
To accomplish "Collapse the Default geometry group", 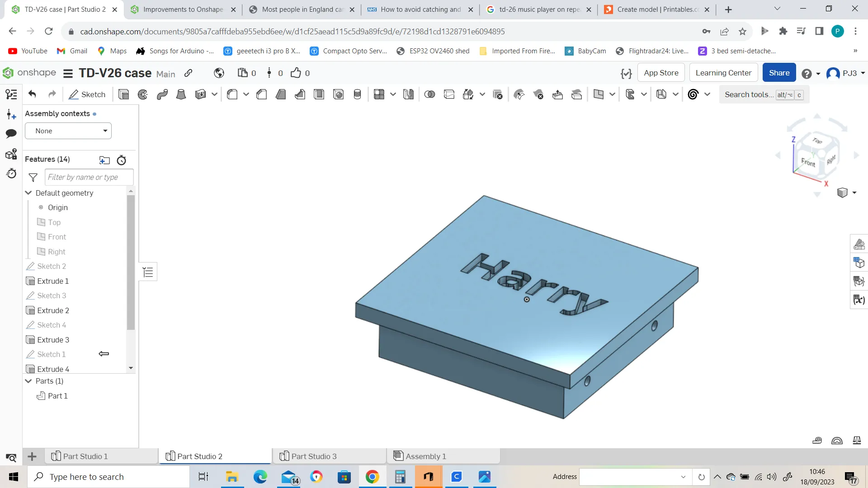I will (28, 193).
